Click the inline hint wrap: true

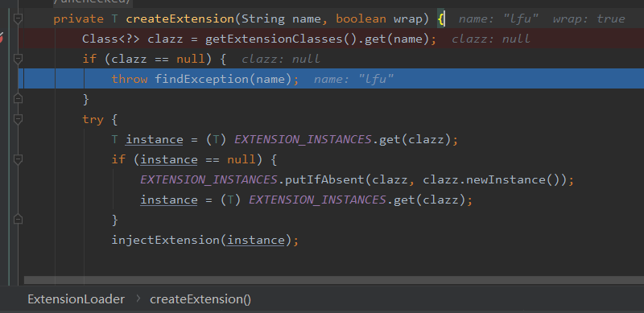pyautogui.click(x=589, y=19)
